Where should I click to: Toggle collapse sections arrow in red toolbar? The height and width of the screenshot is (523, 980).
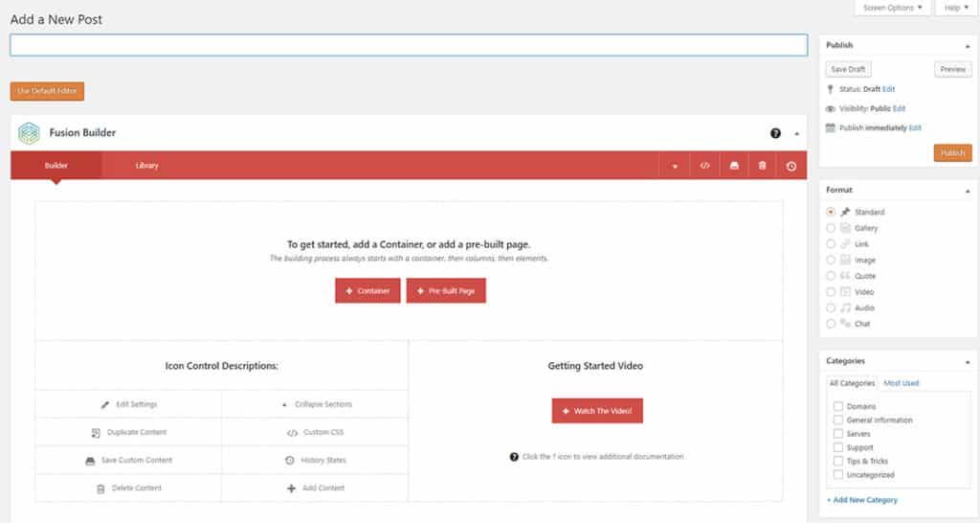pyautogui.click(x=675, y=167)
